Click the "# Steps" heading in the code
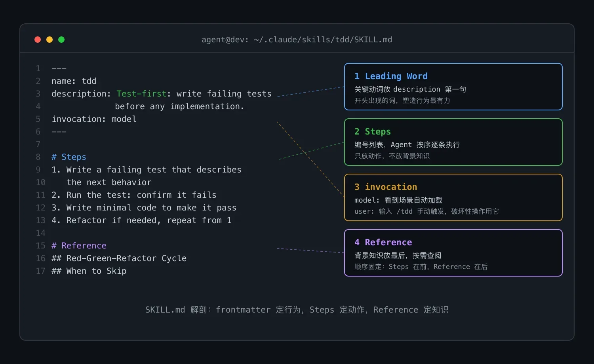Image resolution: width=594 pixels, height=364 pixels. pos(69,157)
